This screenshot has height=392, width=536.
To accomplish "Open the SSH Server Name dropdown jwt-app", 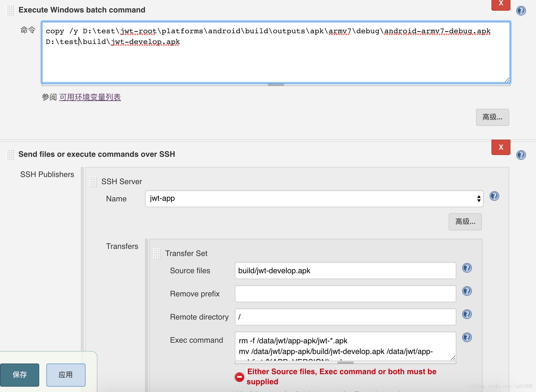I will click(314, 199).
